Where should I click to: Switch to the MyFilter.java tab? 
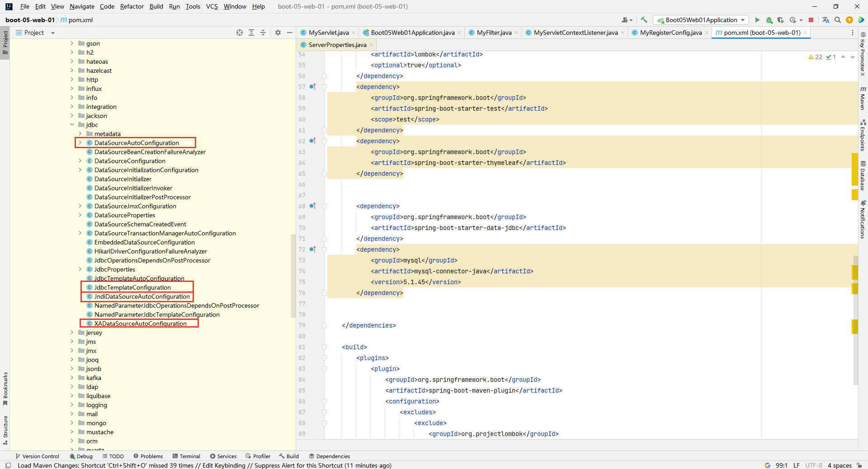coord(494,33)
